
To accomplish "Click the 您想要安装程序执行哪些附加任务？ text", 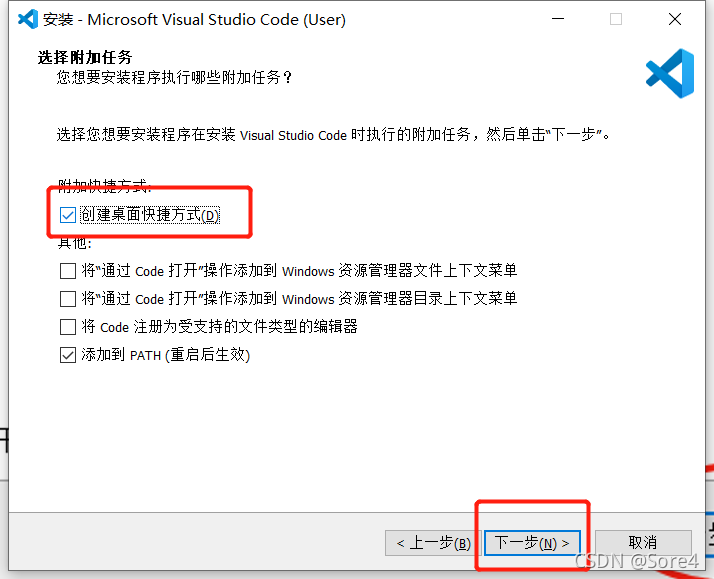I will tap(174, 77).
